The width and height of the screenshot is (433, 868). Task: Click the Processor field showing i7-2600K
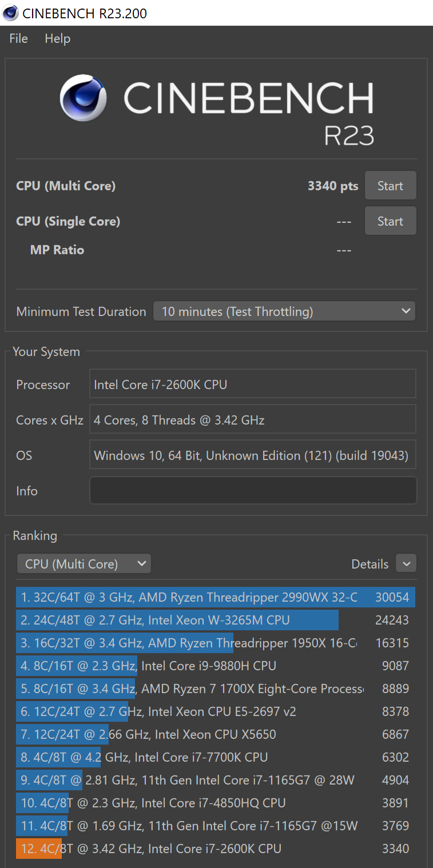pyautogui.click(x=253, y=383)
